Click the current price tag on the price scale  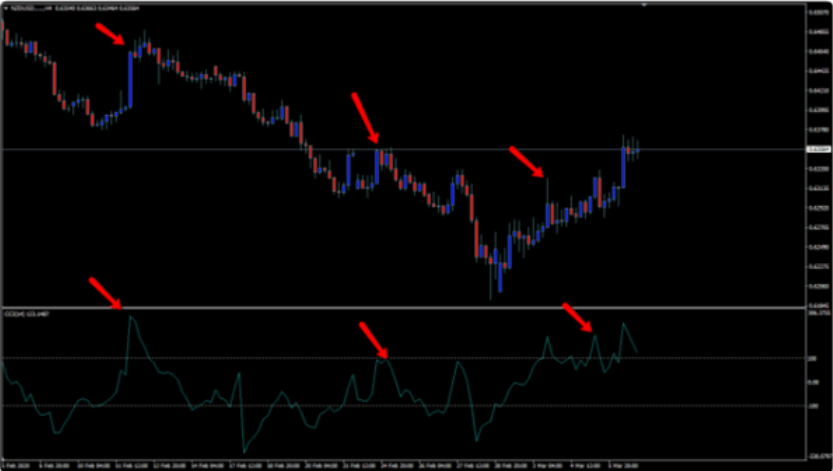click(817, 149)
